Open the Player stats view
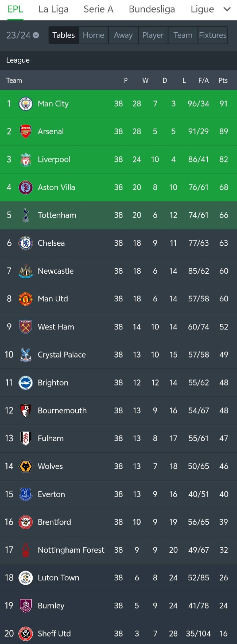237x644 pixels. [x=153, y=35]
